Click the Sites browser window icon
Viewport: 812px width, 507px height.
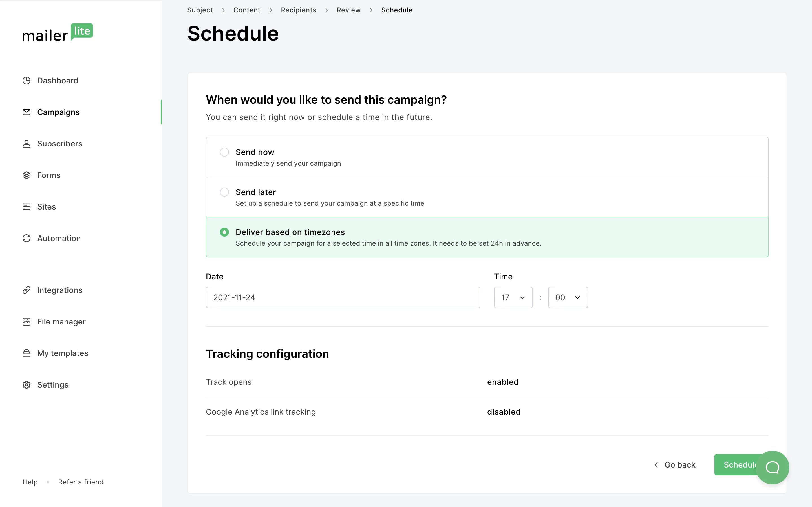27,206
